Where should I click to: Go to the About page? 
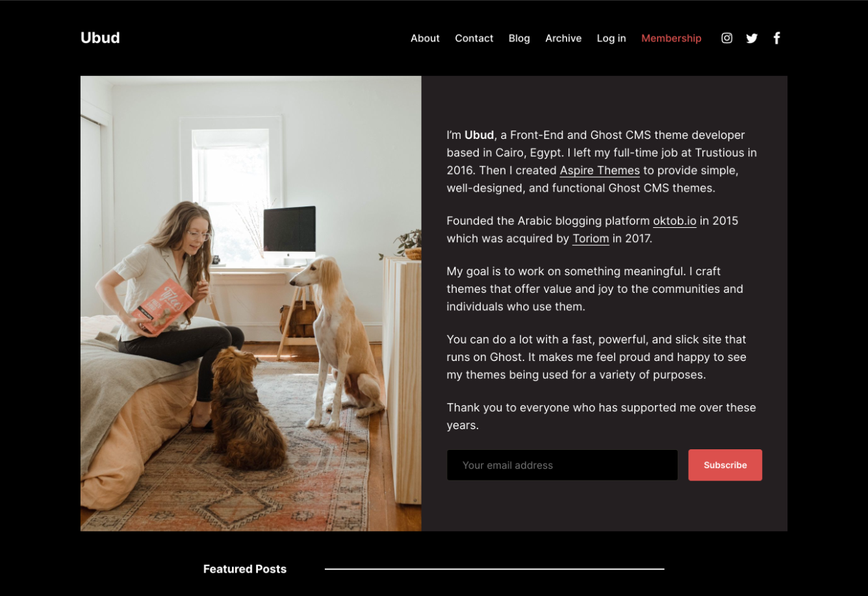point(425,38)
